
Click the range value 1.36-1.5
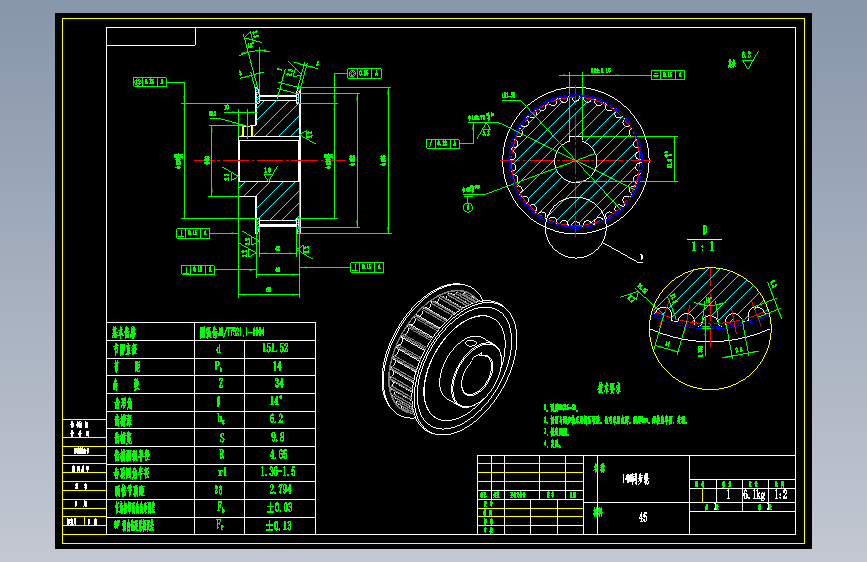point(278,472)
